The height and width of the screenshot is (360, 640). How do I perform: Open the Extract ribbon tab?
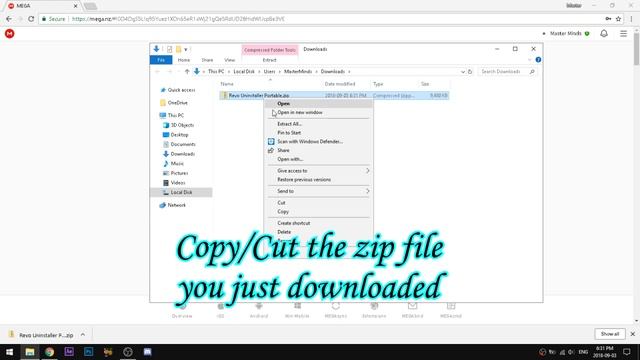(269, 60)
